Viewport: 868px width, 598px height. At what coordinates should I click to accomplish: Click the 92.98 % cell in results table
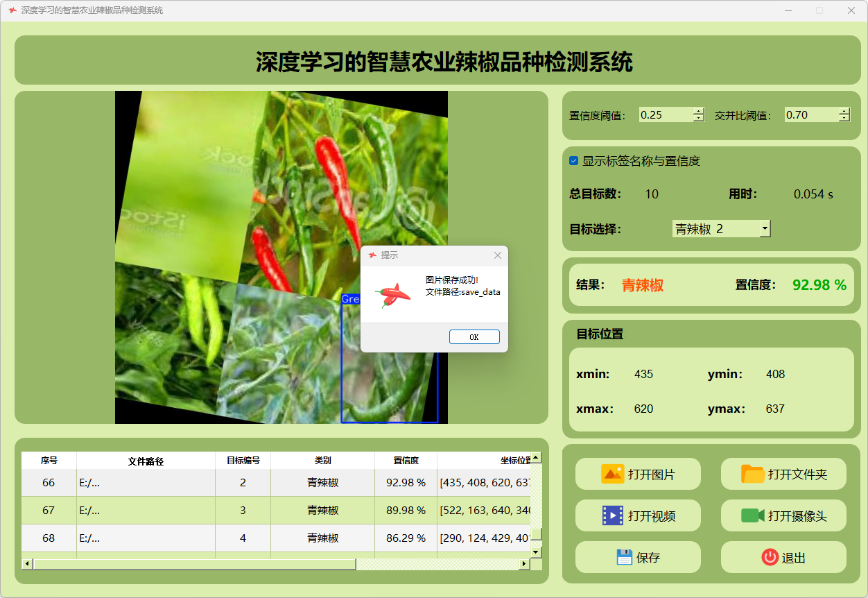406,482
